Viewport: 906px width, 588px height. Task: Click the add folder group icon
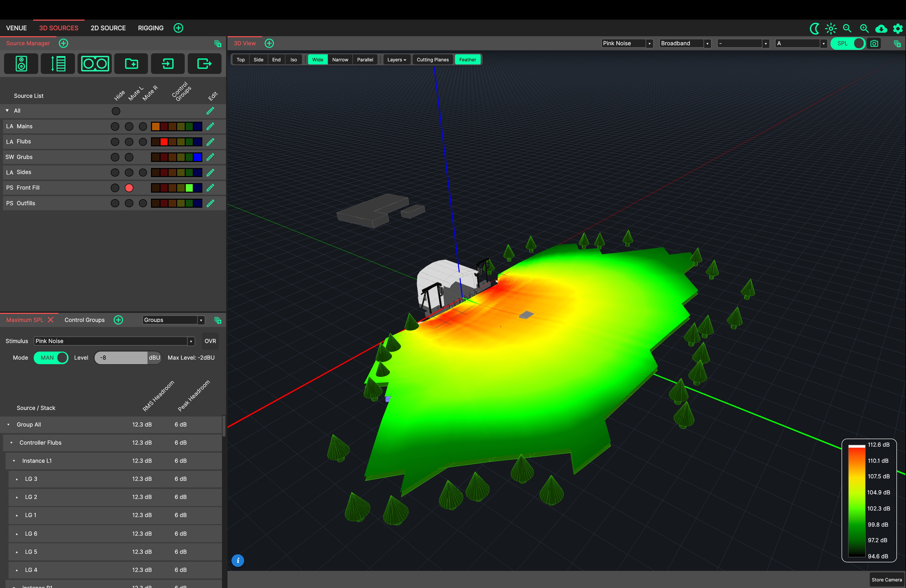(131, 64)
